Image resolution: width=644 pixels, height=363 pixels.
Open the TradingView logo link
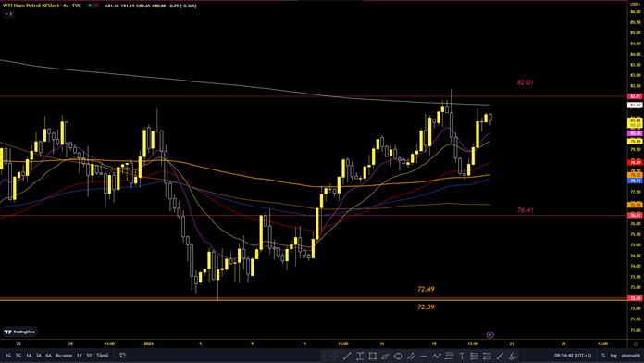coord(20,332)
